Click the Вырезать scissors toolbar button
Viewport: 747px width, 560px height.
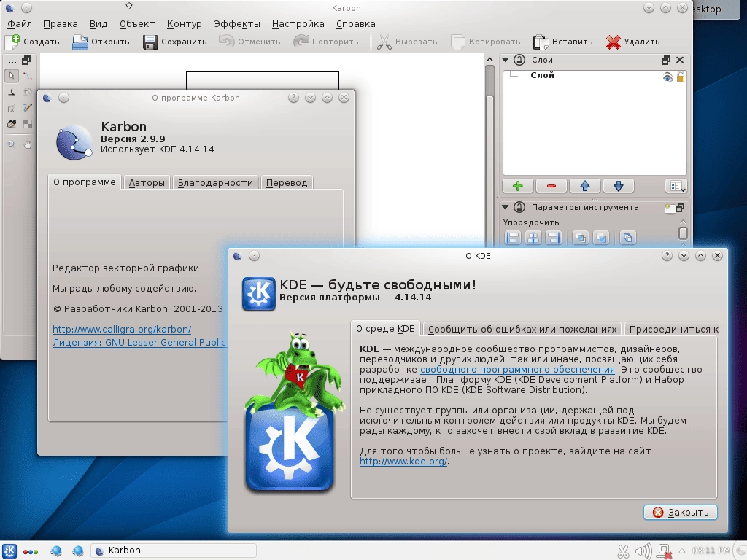(407, 42)
